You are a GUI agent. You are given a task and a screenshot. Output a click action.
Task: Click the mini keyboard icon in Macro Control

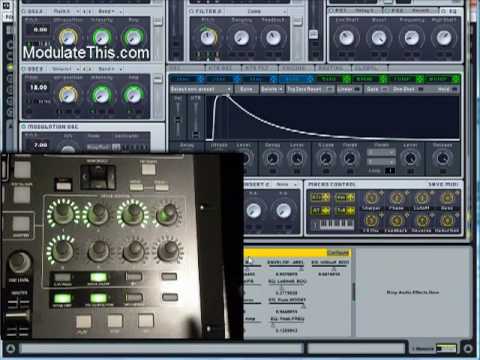click(x=332, y=225)
